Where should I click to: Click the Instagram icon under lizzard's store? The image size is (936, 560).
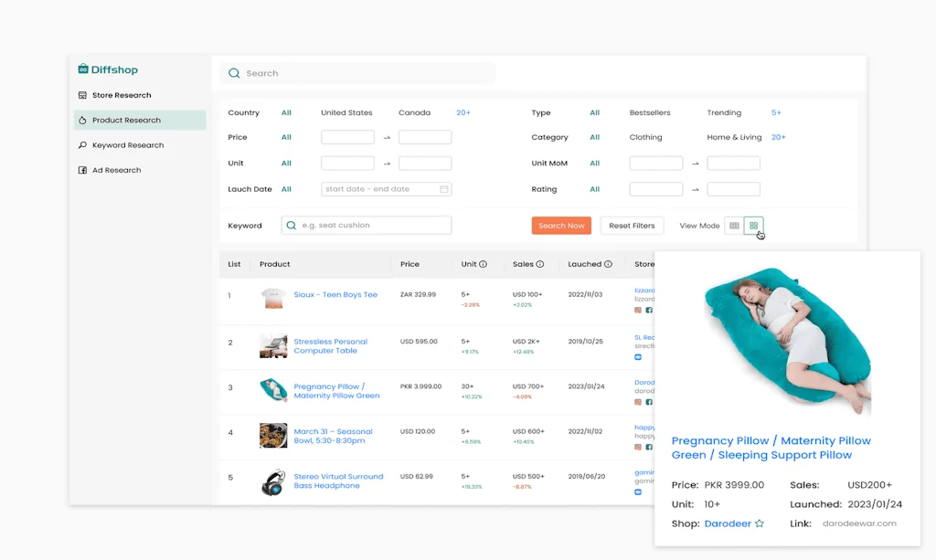tap(640, 310)
